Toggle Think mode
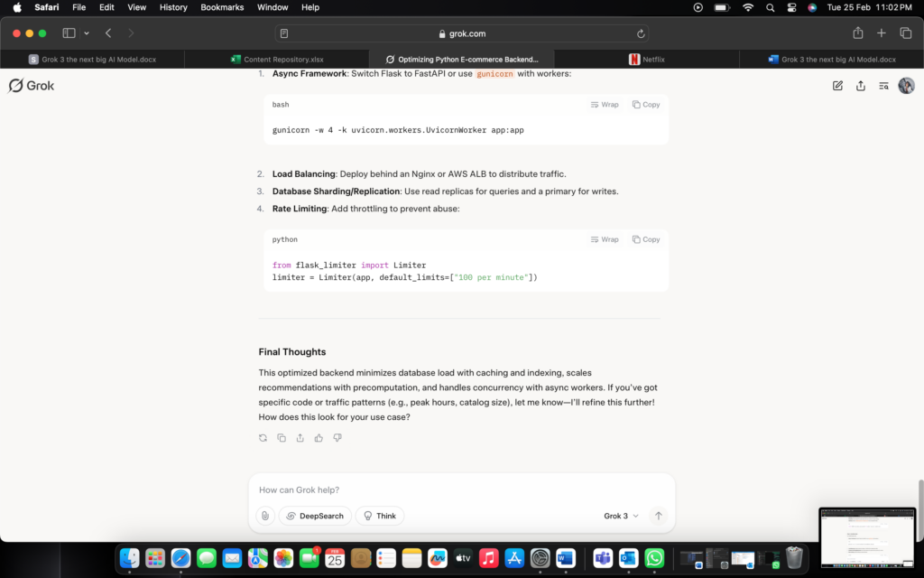The width and height of the screenshot is (924, 578). [380, 516]
